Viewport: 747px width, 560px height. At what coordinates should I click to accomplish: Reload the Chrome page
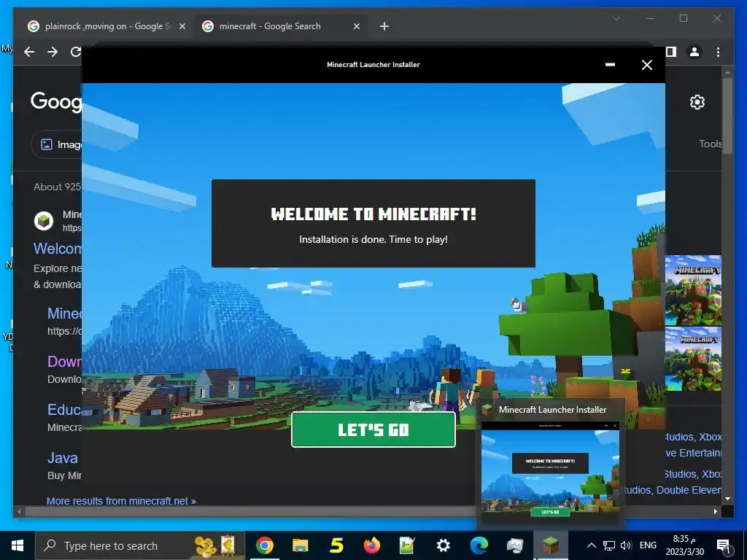point(75,52)
